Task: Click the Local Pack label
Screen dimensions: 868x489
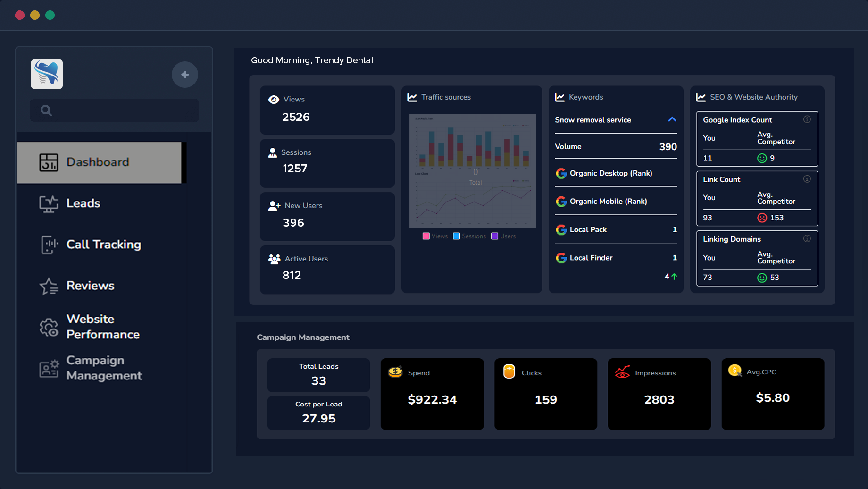Action: 588,230
